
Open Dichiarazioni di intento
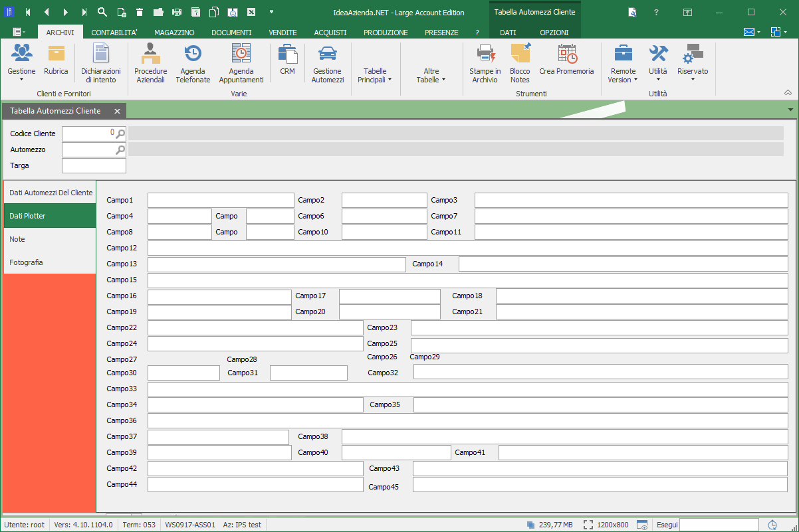(x=101, y=64)
